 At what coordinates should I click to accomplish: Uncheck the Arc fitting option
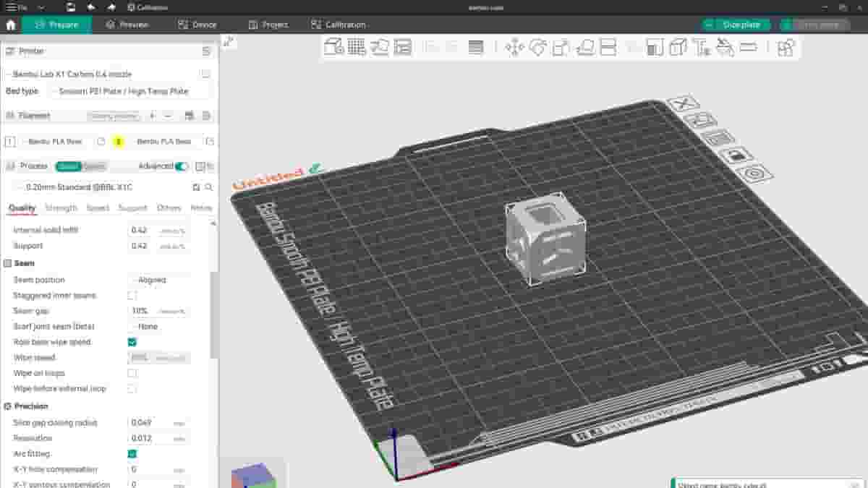point(132,453)
